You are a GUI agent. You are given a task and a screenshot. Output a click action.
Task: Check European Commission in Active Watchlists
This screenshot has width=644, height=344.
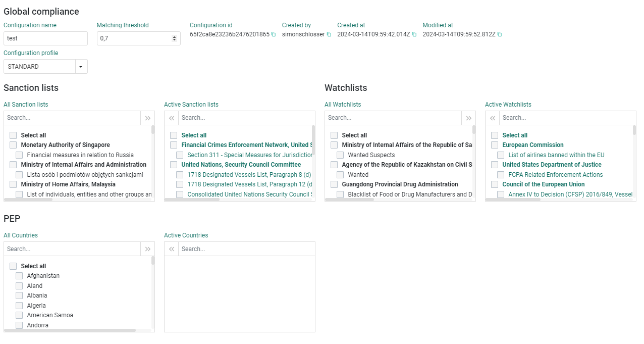[x=495, y=145]
